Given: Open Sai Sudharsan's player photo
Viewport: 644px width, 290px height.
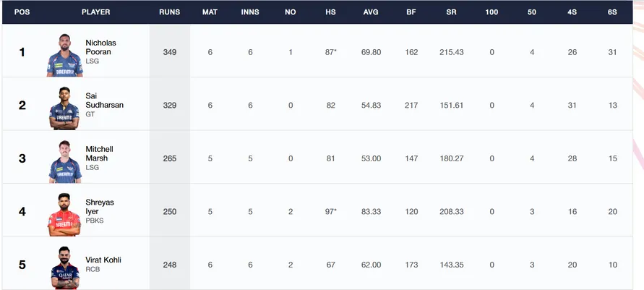Looking at the screenshot, I should tap(64, 108).
